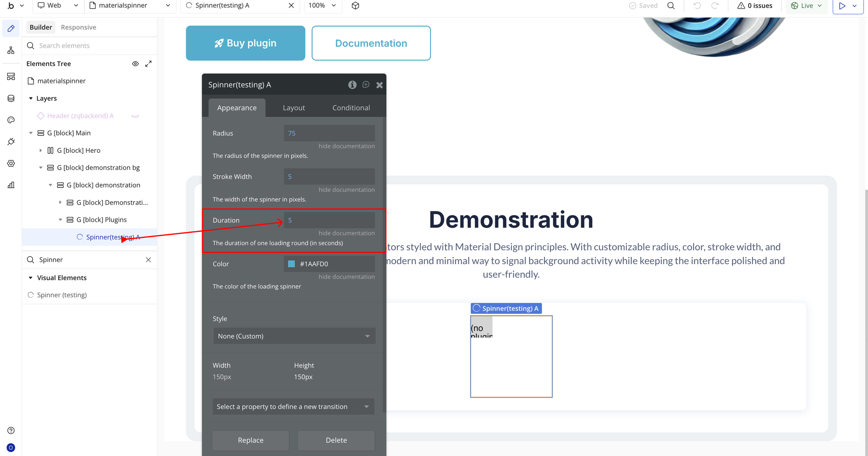Click the info icon in Spinner property panel
The image size is (868, 456).
[x=352, y=85]
